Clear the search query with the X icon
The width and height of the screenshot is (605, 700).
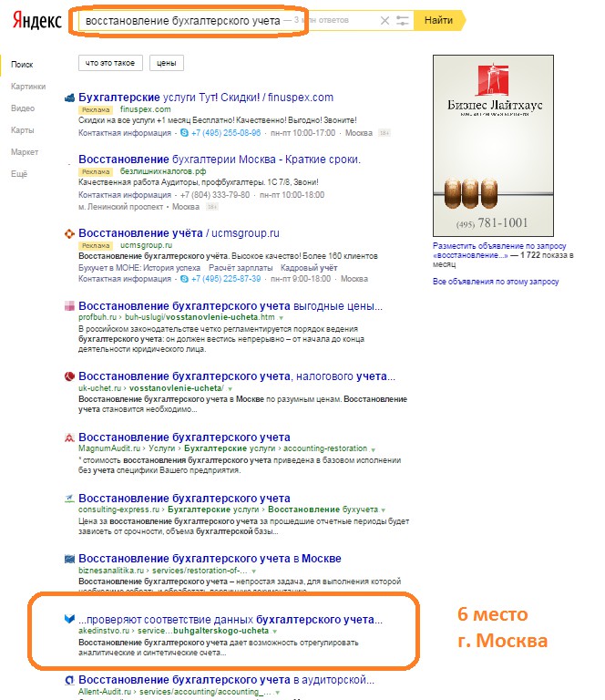click(385, 21)
